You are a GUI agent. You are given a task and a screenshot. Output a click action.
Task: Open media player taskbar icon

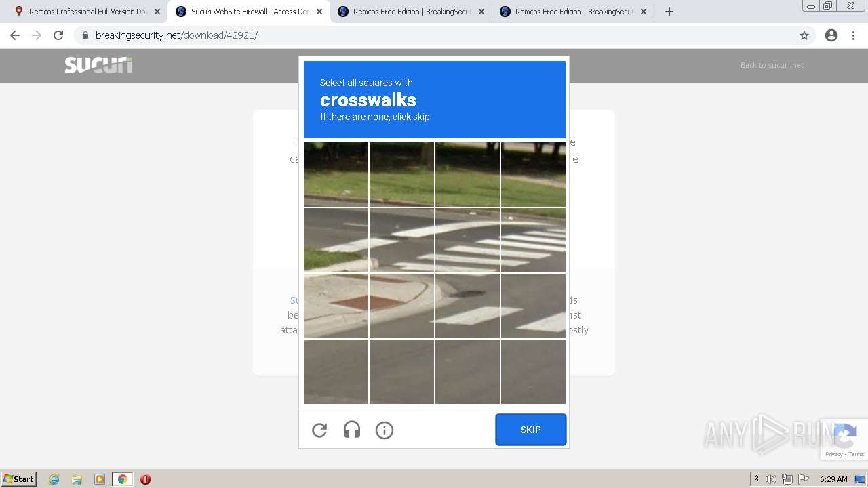100,479
